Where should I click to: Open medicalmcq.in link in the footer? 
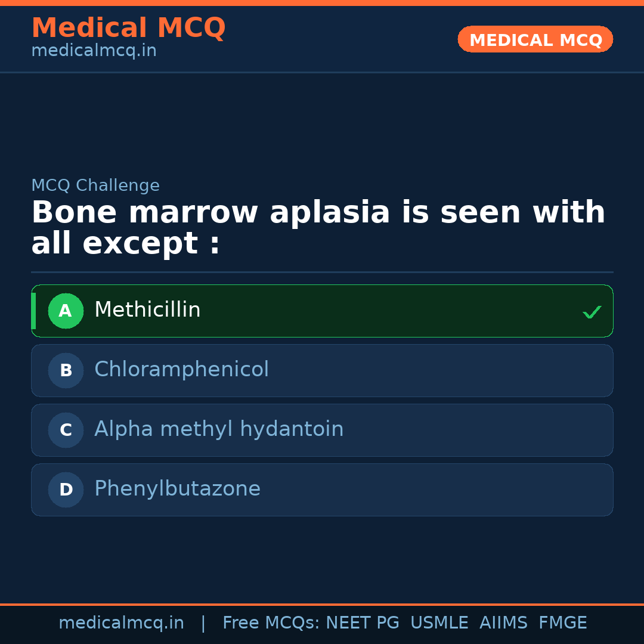pos(121,623)
